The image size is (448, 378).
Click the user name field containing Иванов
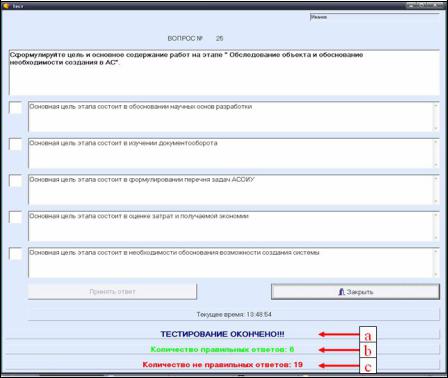(x=375, y=17)
